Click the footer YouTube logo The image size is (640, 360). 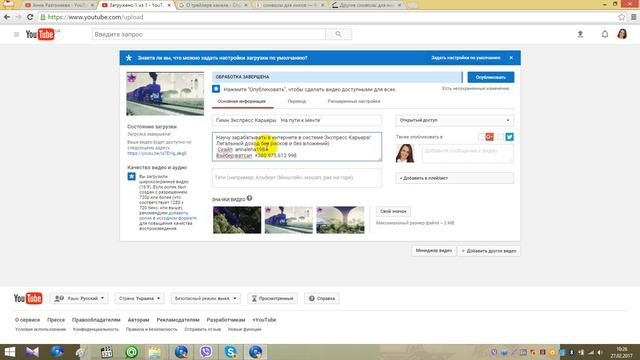28,298
